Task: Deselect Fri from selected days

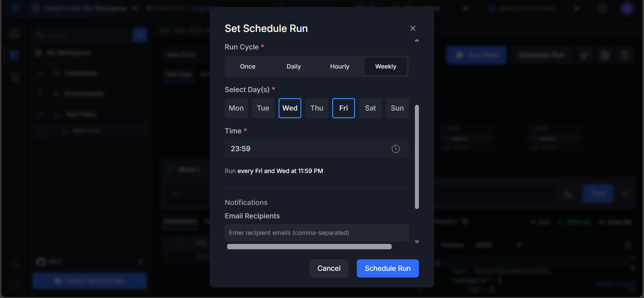Action: pos(344,108)
